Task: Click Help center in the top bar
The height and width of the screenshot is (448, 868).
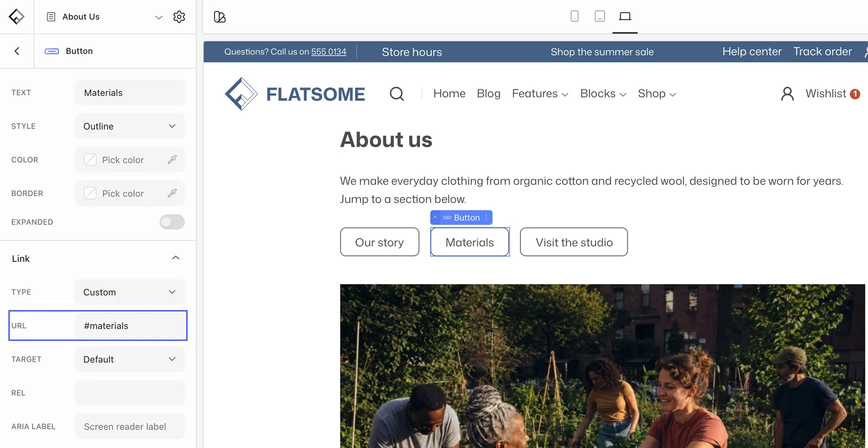Action: click(x=752, y=52)
